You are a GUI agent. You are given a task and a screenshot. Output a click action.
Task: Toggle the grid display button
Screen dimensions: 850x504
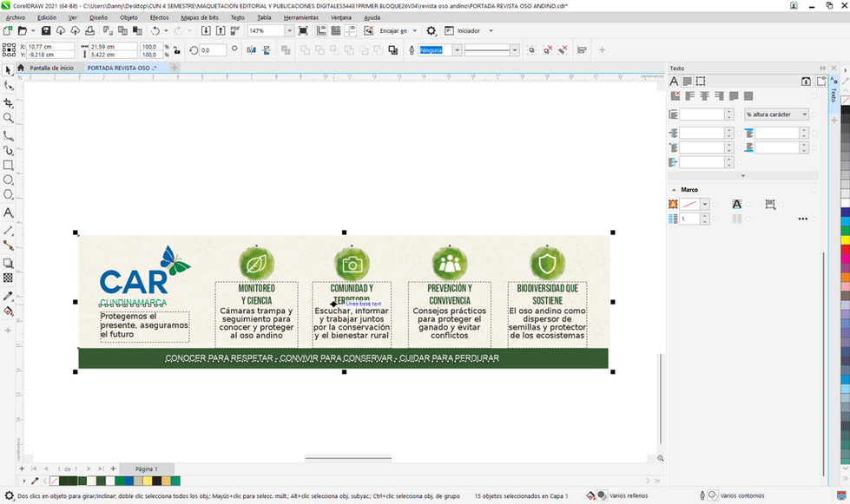(x=336, y=31)
